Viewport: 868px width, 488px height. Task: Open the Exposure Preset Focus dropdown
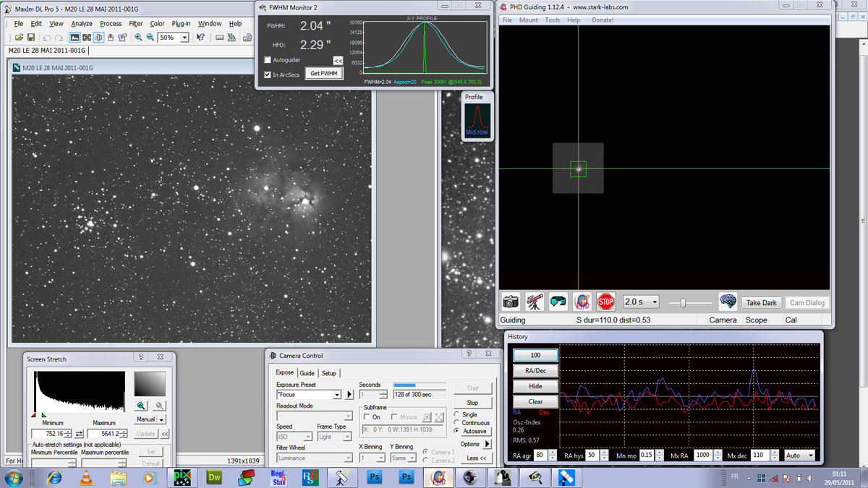(336, 395)
